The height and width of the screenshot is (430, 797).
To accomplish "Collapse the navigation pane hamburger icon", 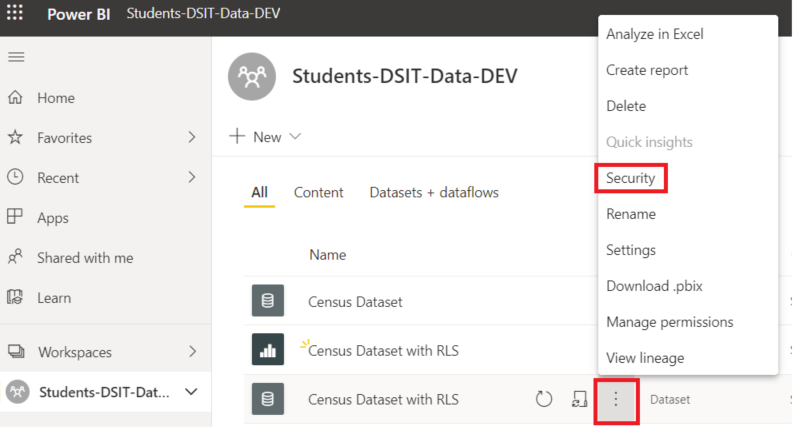I will 16,57.
